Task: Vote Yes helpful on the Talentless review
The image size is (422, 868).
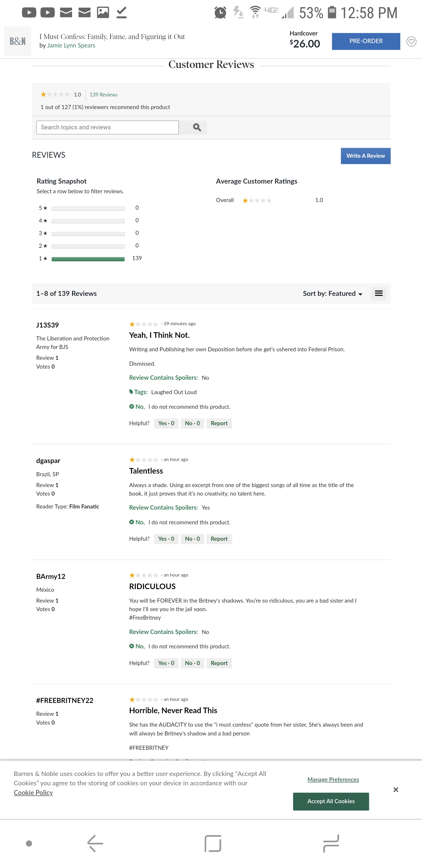Action: 166,539
